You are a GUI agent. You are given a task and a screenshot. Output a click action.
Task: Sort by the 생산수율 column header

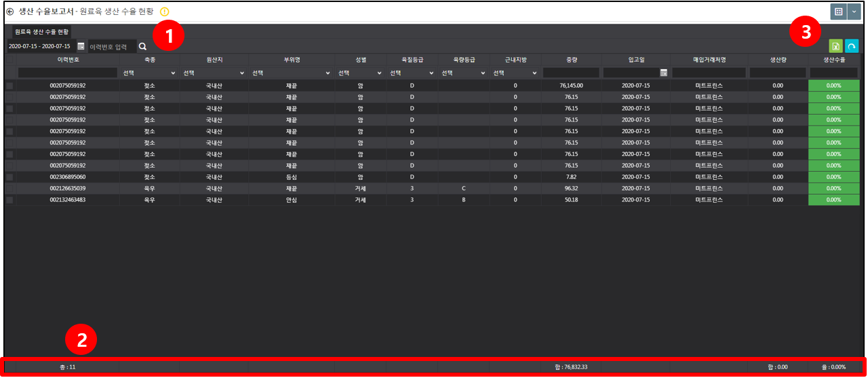(x=833, y=60)
